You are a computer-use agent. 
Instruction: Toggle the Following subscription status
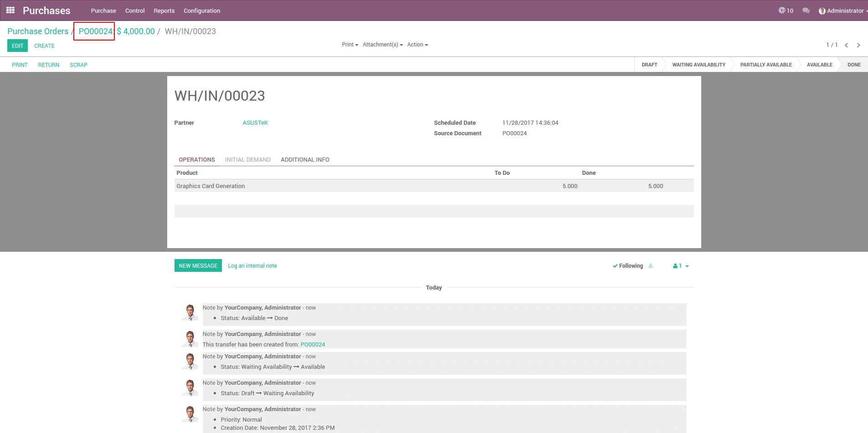pos(628,266)
